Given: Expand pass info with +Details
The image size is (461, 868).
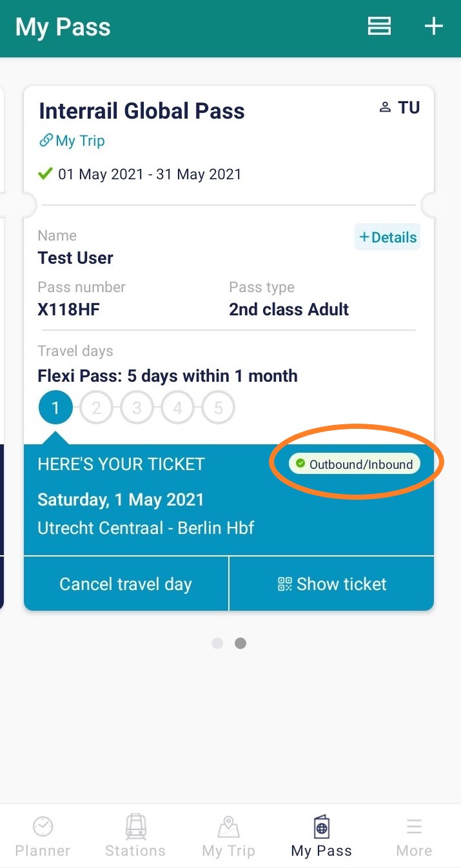Looking at the screenshot, I should click(x=387, y=237).
